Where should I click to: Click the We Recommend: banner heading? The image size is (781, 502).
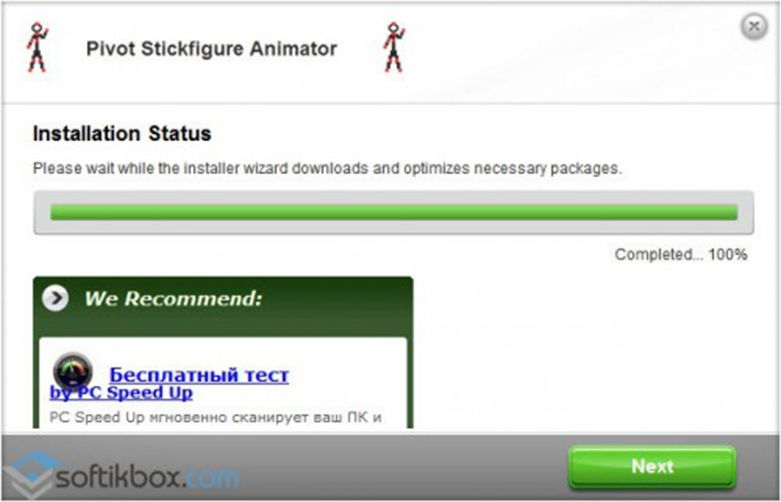(x=173, y=298)
